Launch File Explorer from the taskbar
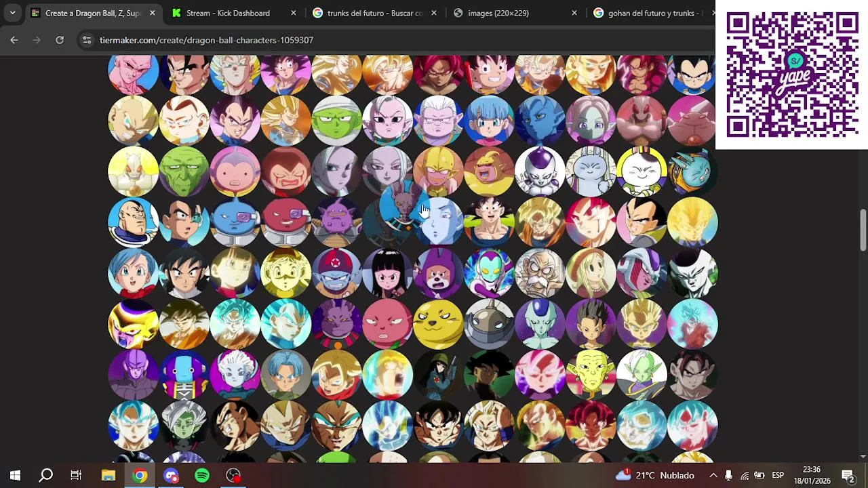Viewport: 868px width, 488px height. point(108,475)
